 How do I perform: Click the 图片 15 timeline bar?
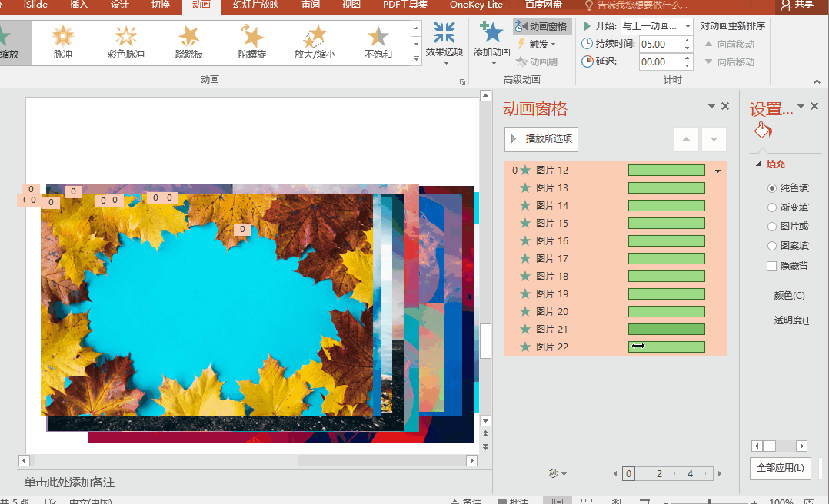[667, 223]
